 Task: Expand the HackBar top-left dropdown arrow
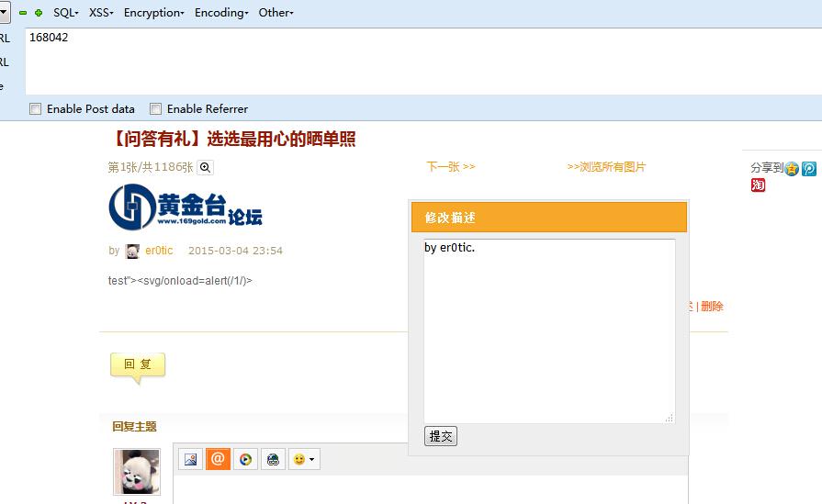5,12
